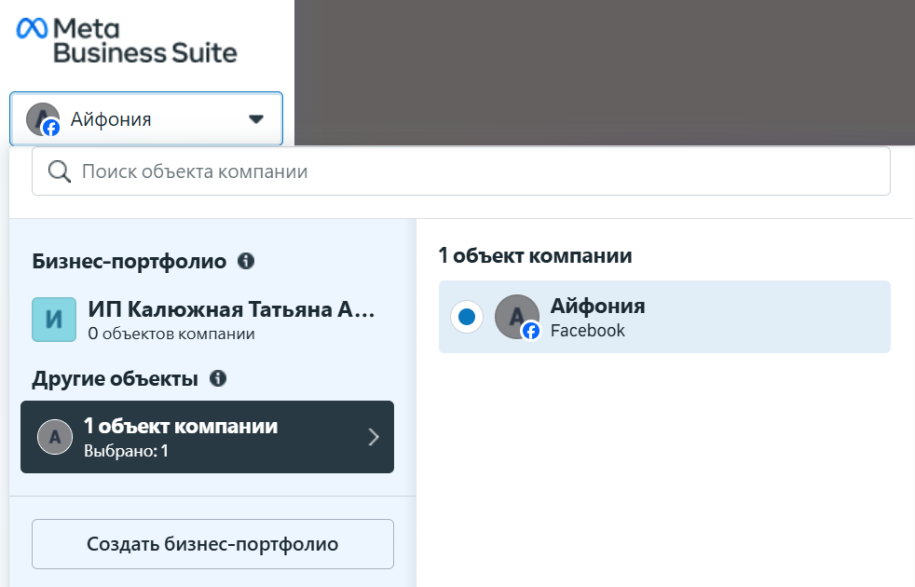Click the Facebook badge on the list avatar

click(x=531, y=330)
